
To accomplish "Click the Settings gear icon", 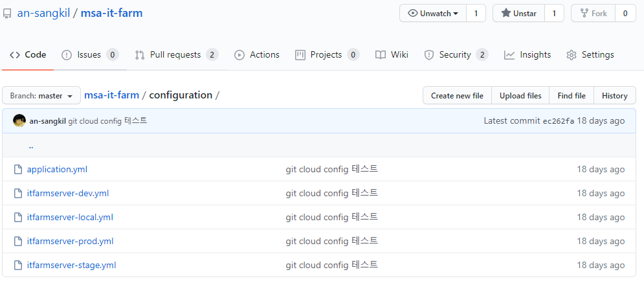I will coord(572,55).
